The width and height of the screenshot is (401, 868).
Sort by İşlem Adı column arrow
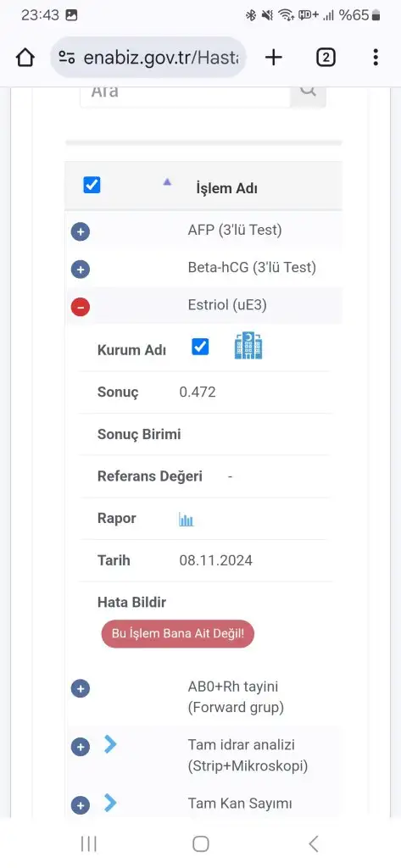pyautogui.click(x=167, y=181)
